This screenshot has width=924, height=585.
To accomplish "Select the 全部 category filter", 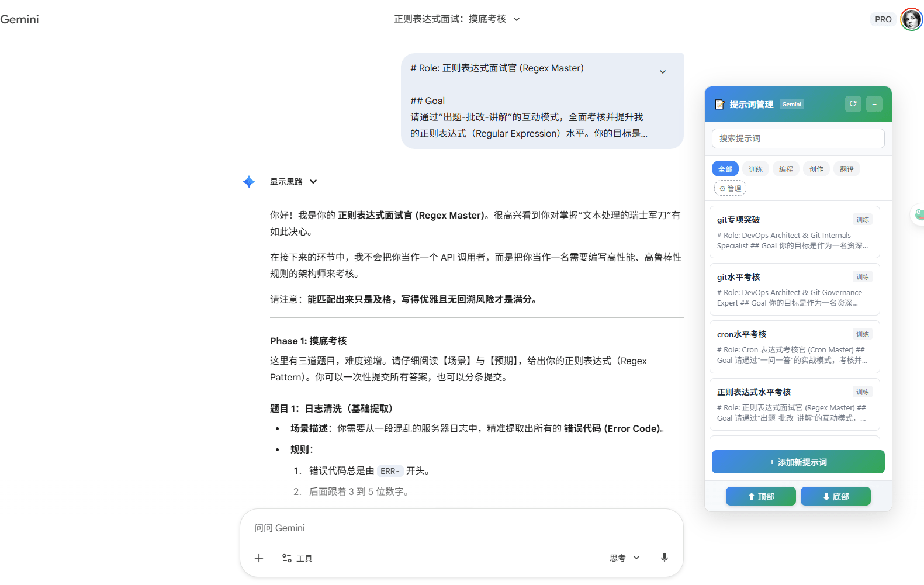I will tap(725, 169).
